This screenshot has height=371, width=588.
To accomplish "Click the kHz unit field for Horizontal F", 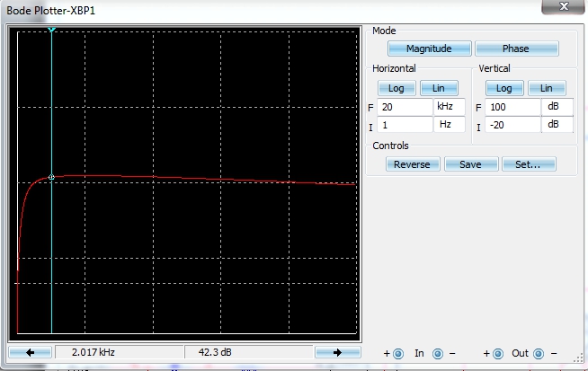I will click(x=450, y=107).
